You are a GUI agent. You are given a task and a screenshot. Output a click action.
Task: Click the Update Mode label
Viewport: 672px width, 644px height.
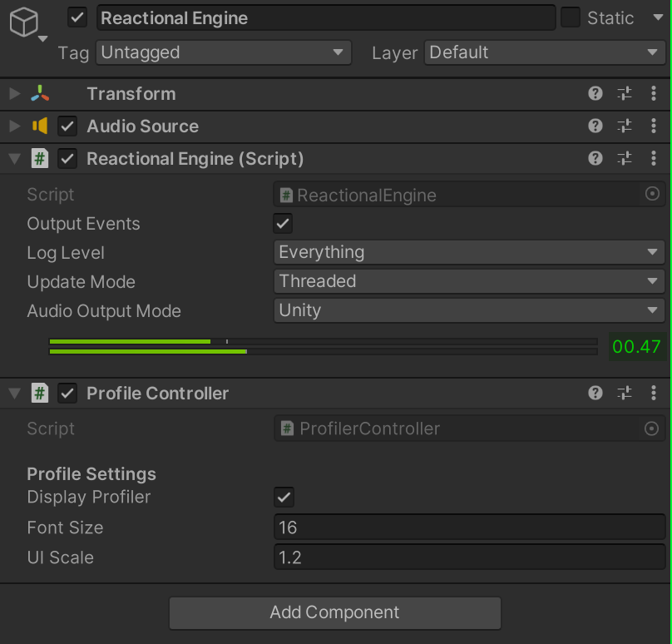point(81,282)
